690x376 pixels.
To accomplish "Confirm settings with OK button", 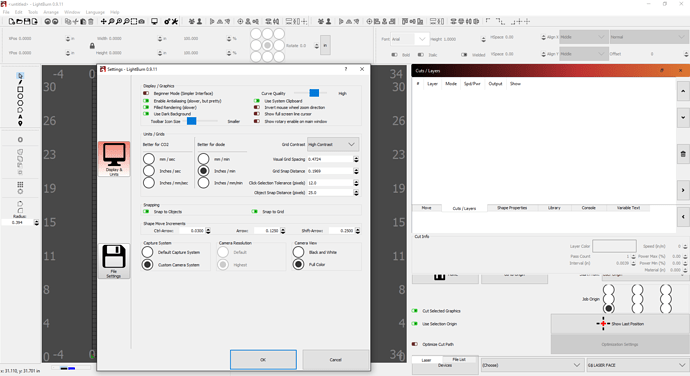I will pyautogui.click(x=263, y=360).
